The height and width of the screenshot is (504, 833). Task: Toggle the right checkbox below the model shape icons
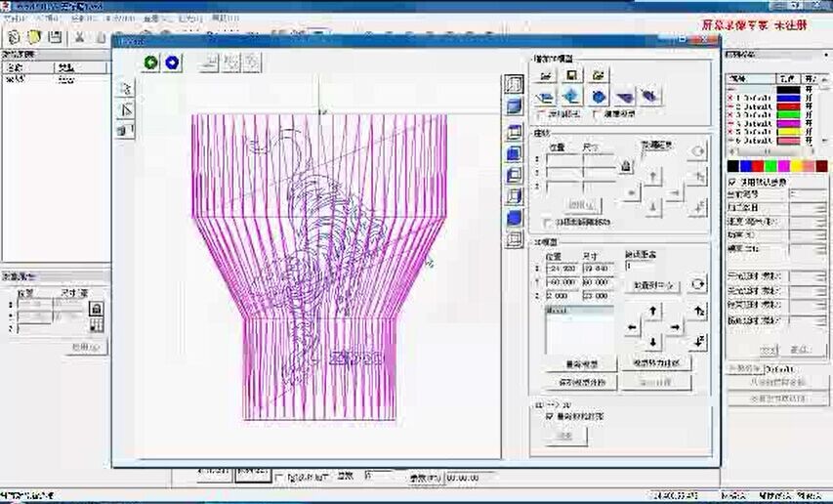pos(597,114)
